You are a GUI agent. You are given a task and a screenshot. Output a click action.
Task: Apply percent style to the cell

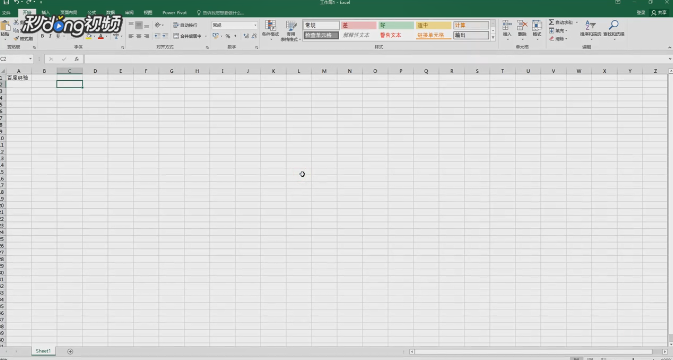click(x=228, y=36)
